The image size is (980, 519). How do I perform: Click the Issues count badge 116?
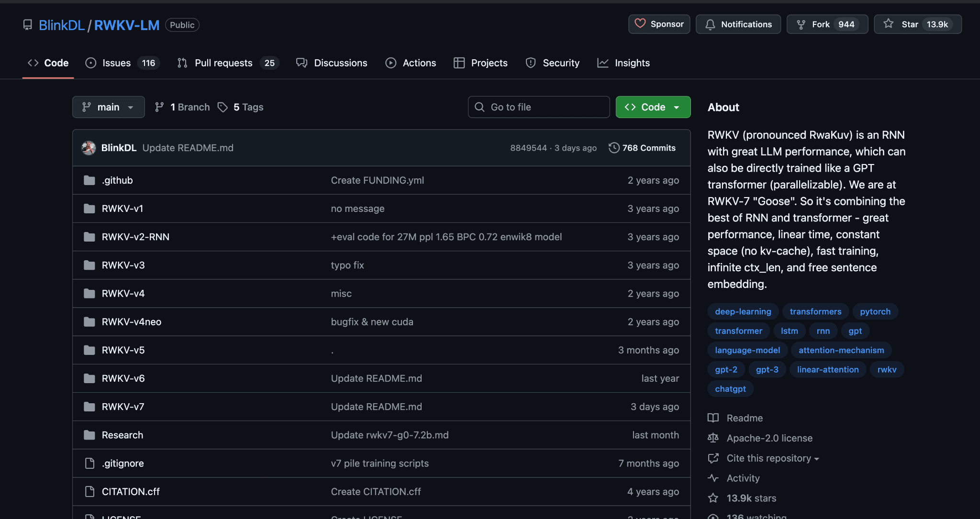(148, 63)
